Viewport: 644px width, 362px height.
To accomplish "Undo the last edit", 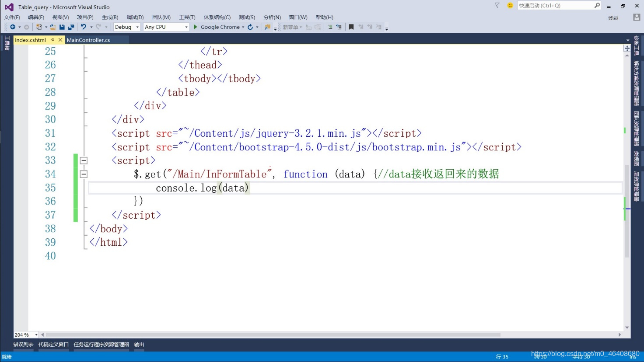I will 84,27.
